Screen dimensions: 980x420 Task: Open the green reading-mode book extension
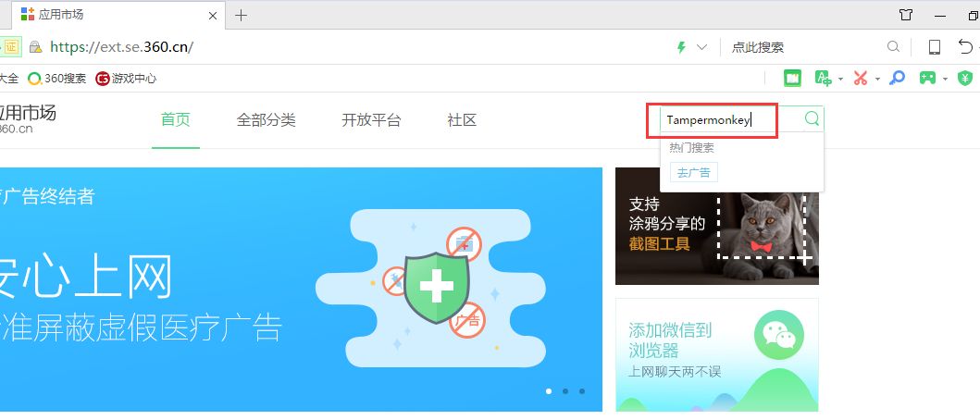(792, 78)
